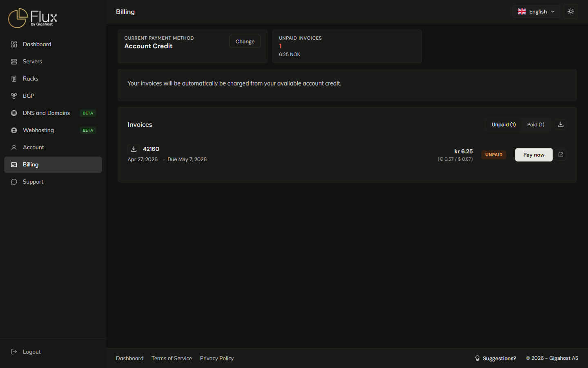
Task: Download invoice 42160 via its icon
Action: pyautogui.click(x=134, y=149)
